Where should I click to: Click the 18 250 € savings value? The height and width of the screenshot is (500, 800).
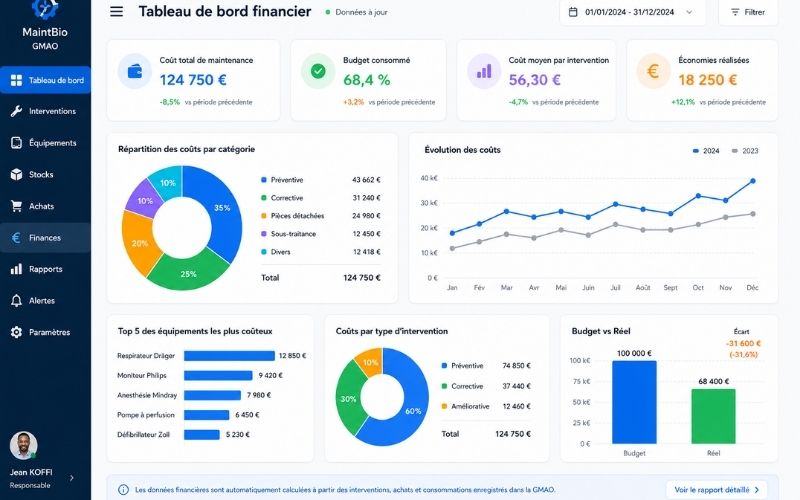(x=708, y=80)
